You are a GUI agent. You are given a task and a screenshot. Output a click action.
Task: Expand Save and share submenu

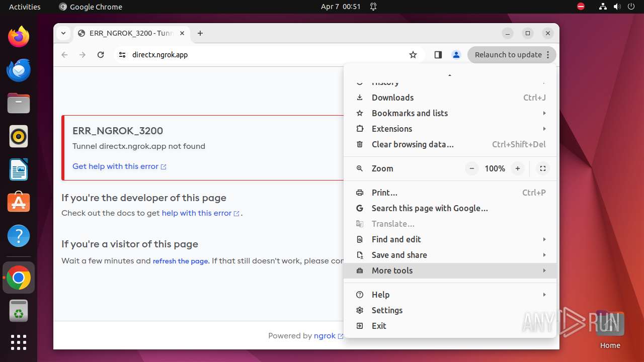(450, 255)
